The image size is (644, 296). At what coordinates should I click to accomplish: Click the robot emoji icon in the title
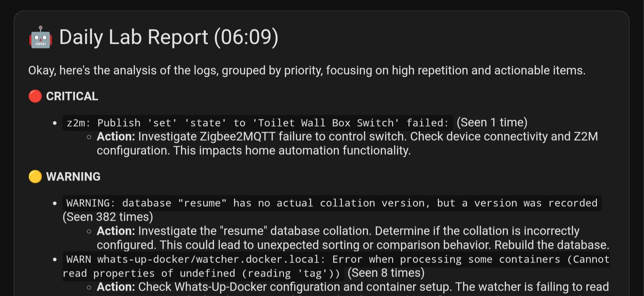41,37
